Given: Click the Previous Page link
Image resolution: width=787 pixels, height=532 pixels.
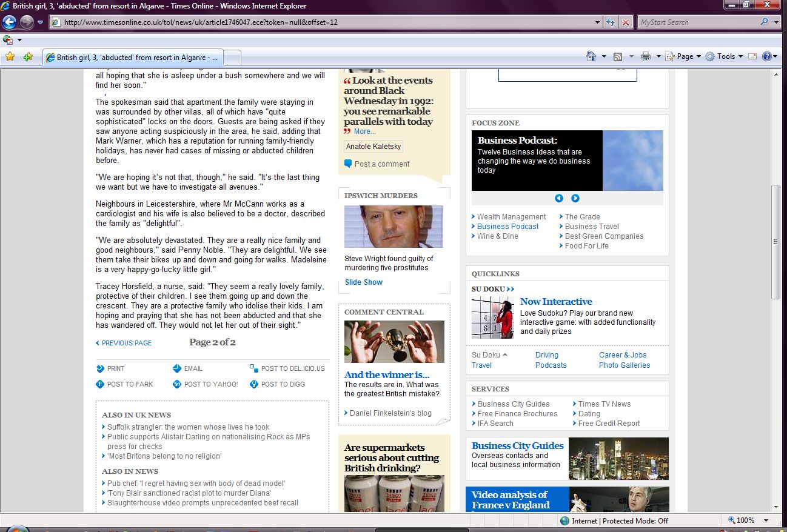Looking at the screenshot, I should tap(126, 343).
